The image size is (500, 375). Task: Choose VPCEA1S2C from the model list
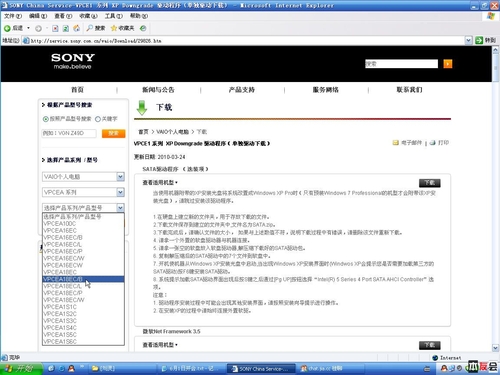83,314
